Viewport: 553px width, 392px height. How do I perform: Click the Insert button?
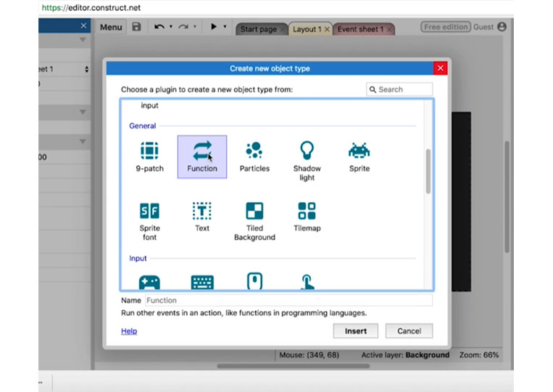click(x=355, y=330)
